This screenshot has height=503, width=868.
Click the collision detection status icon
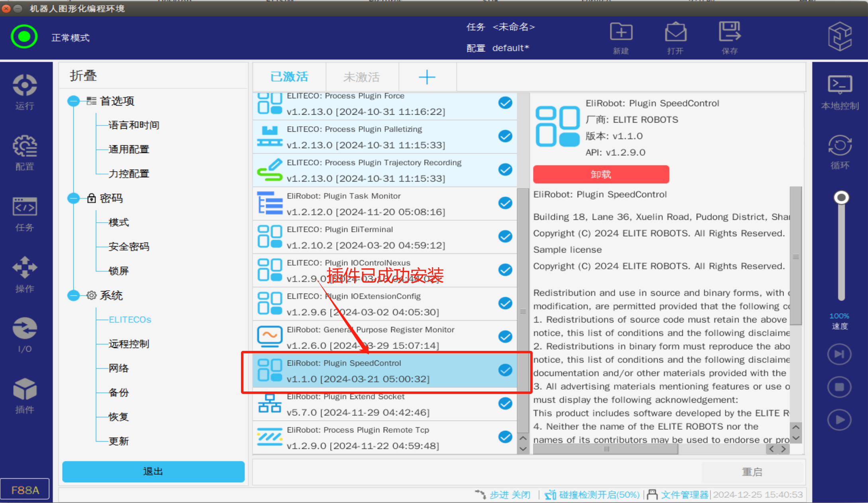[551, 495]
